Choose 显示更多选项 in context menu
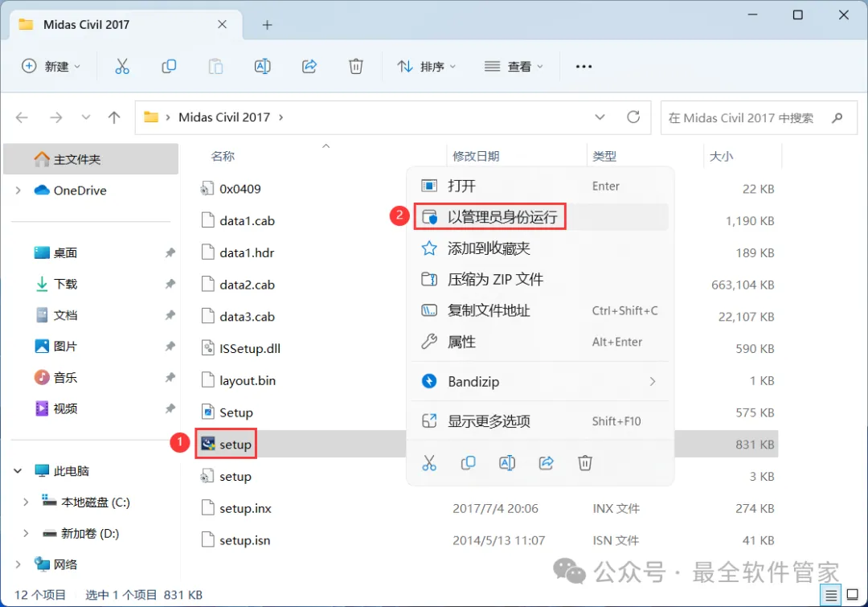Viewport: 868px width, 607px height. [541, 421]
